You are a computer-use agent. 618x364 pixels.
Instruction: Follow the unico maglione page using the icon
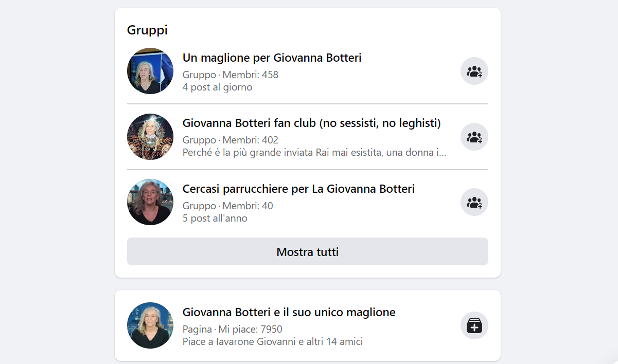tap(474, 325)
